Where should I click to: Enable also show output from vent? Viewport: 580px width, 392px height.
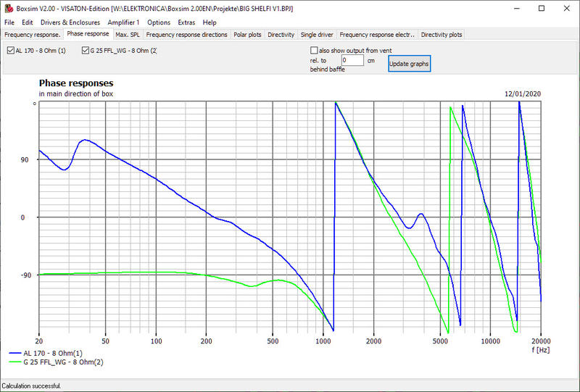tap(314, 50)
